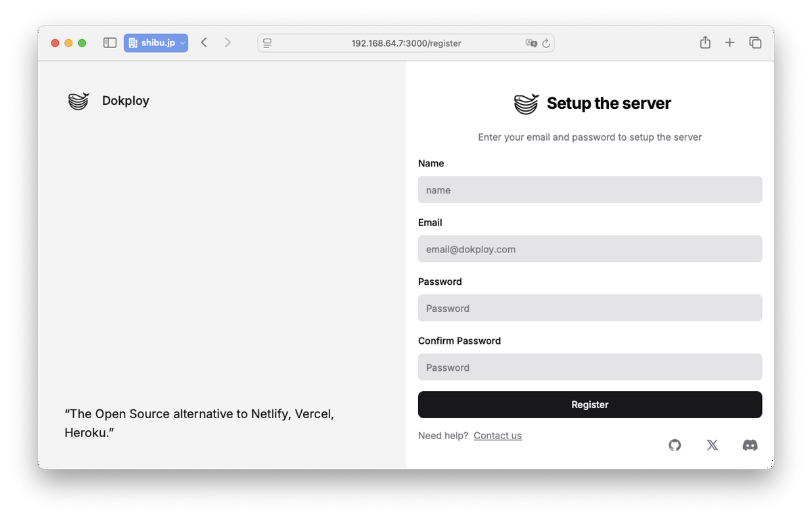Screen dimensions: 812x519
Task: Close the Safari window
Action: click(x=55, y=43)
